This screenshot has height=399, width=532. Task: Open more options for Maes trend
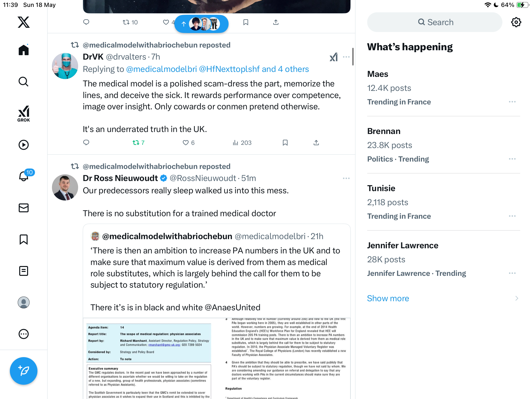512,102
